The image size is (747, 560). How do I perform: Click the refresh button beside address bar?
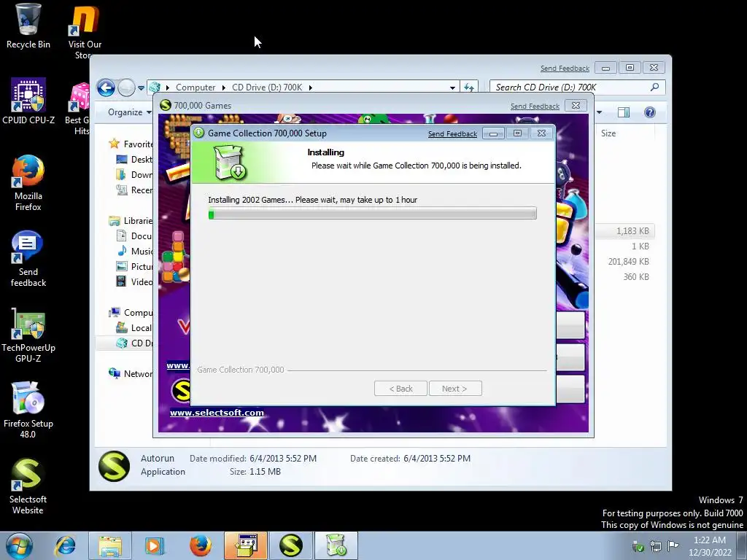click(469, 87)
